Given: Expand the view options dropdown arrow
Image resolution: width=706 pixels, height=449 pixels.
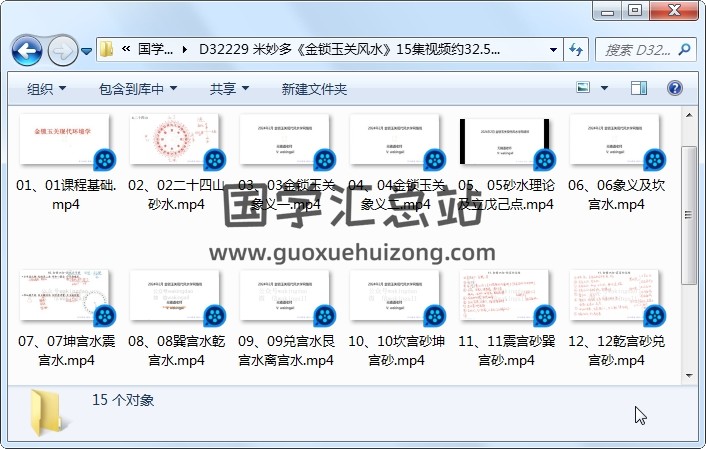Looking at the screenshot, I should click(606, 89).
